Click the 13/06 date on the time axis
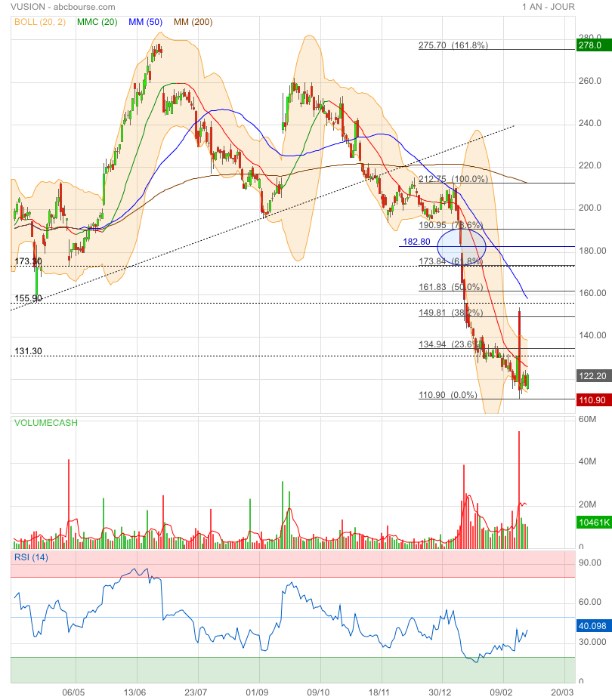612x700 pixels. pos(135,690)
